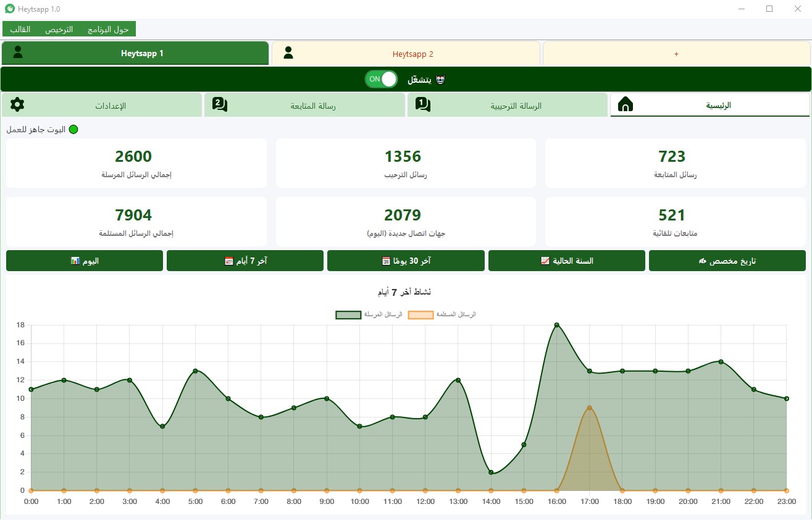
Task: Open the القالب menu
Action: [x=20, y=29]
